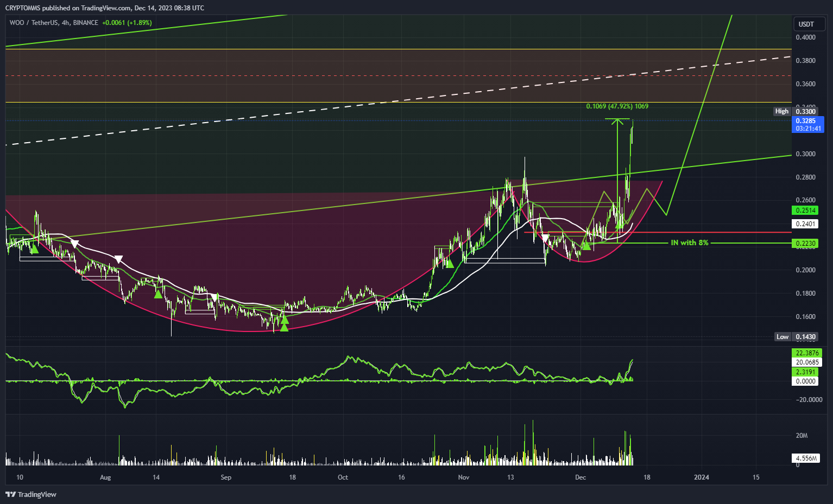
Task: Click the -20.0000 indicator axis label
Action: click(x=808, y=400)
